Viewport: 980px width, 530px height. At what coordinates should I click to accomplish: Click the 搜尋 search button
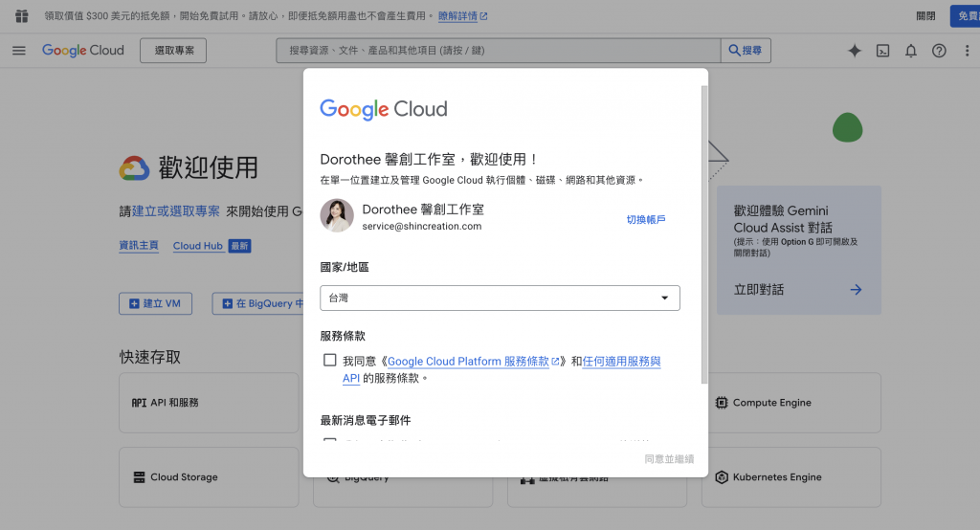[746, 51]
